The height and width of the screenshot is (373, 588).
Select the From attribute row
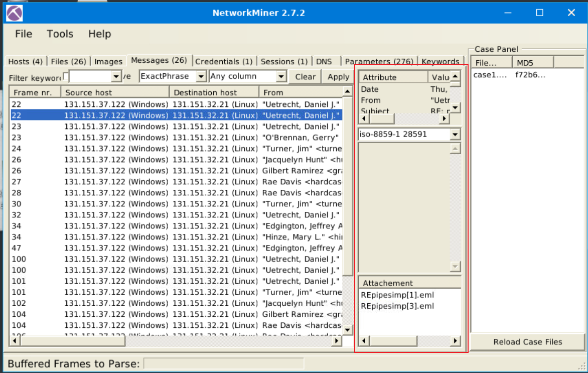pyautogui.click(x=404, y=100)
